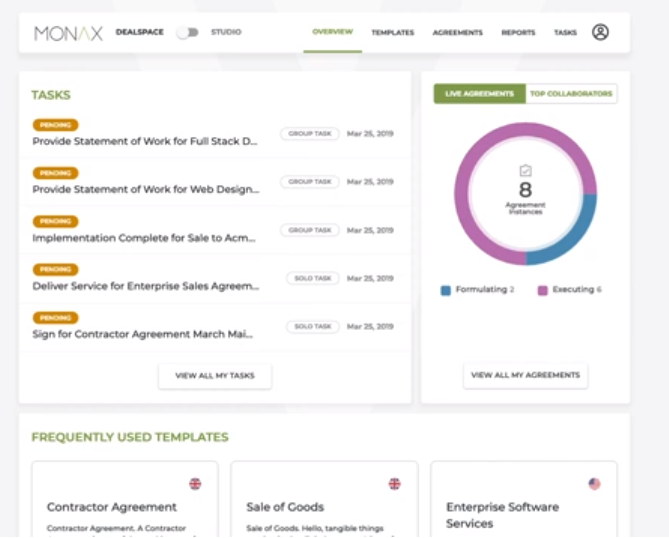The image size is (669, 538).
Task: Click the US flag on Enterprise Software Services
Action: tap(594, 484)
